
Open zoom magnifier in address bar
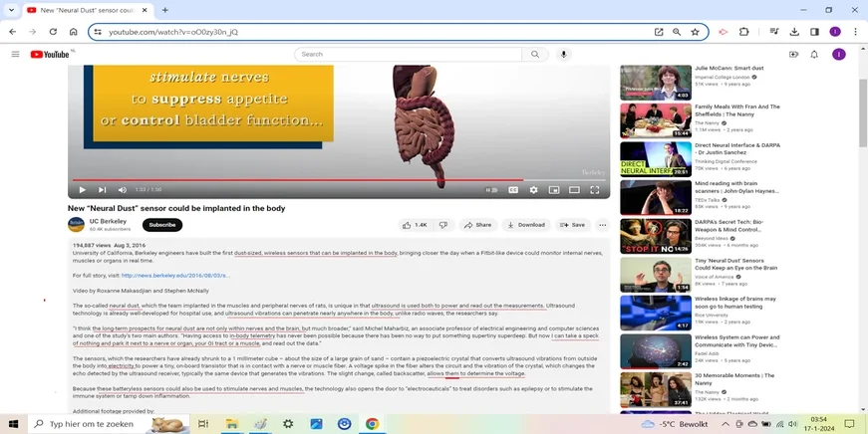click(677, 32)
